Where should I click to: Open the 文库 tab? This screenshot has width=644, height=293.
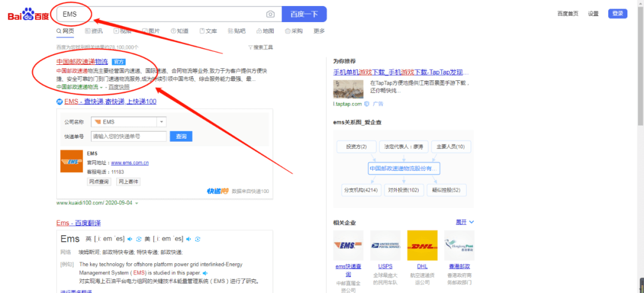pos(208,31)
